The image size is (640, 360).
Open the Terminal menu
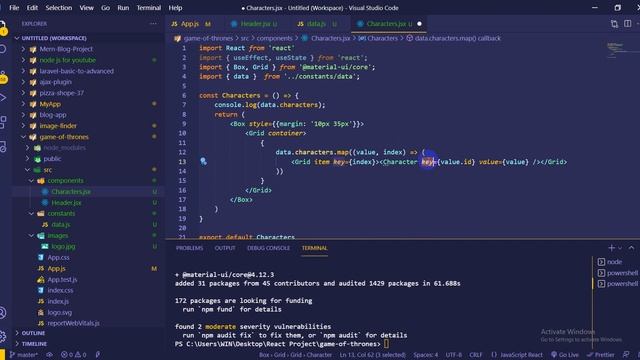pos(149,8)
